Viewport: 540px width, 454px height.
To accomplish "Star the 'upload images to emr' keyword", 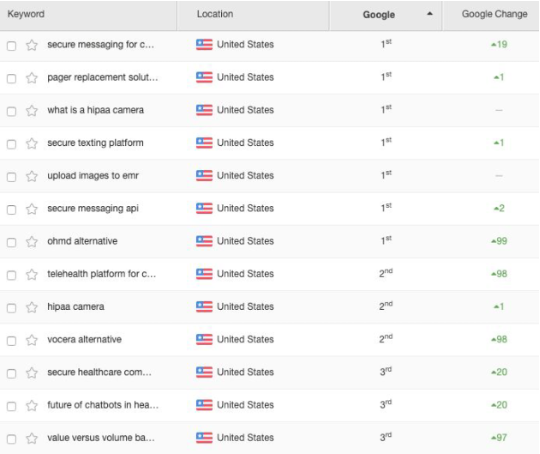I will (x=32, y=176).
